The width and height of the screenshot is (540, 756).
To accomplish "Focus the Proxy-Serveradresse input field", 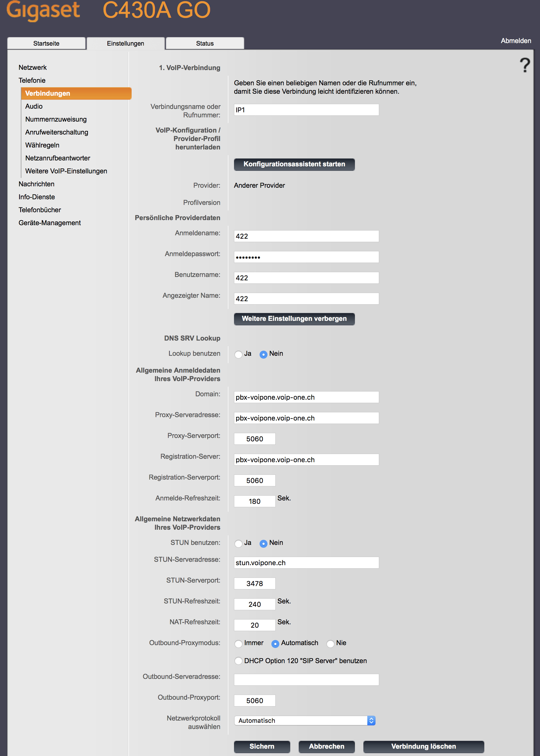I will tap(306, 418).
